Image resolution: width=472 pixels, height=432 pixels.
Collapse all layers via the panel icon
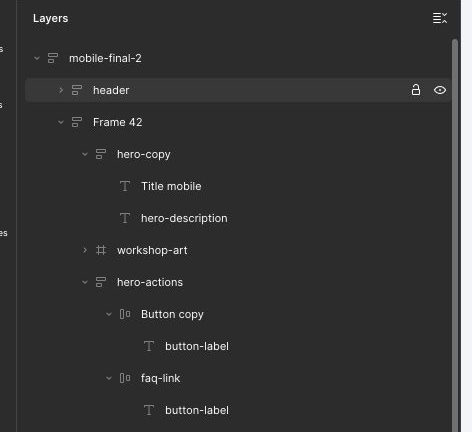point(440,18)
